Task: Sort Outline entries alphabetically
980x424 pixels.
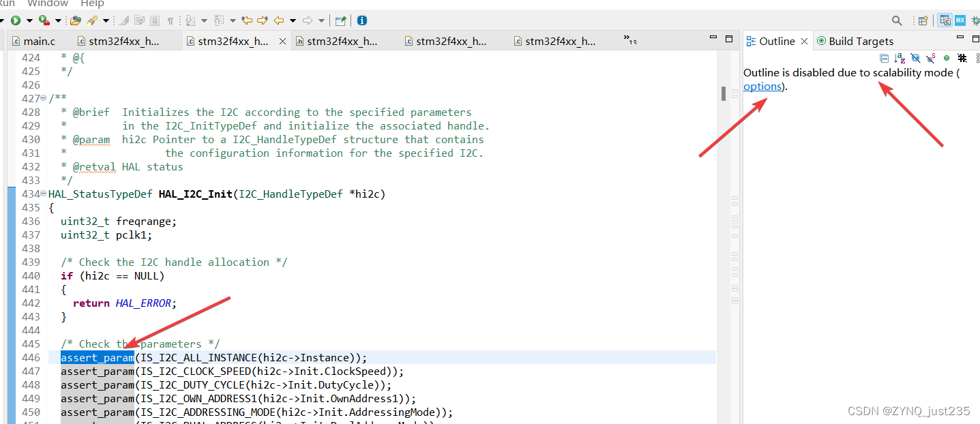Action: point(900,58)
